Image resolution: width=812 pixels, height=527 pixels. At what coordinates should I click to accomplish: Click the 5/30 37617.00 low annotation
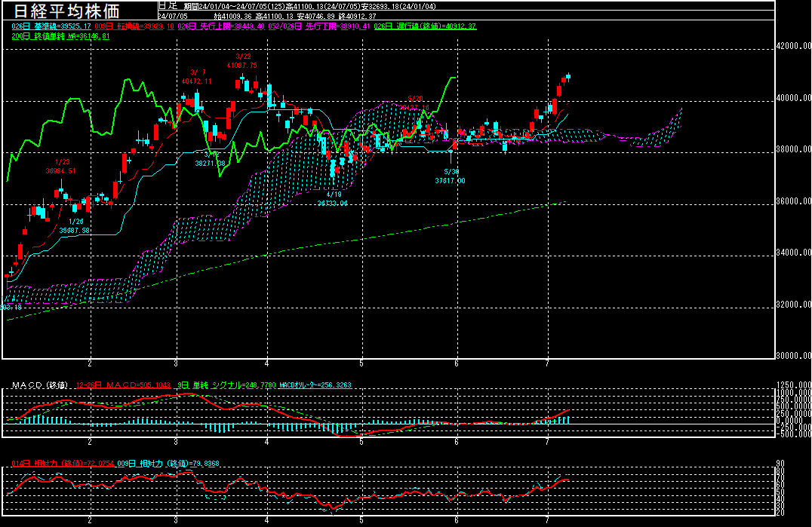coord(450,176)
